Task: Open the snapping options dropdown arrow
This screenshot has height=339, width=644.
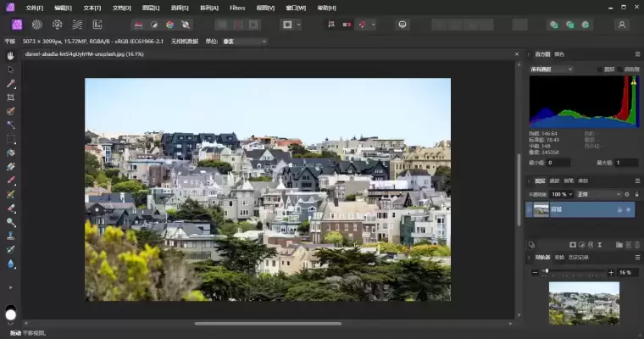Action: click(x=373, y=25)
